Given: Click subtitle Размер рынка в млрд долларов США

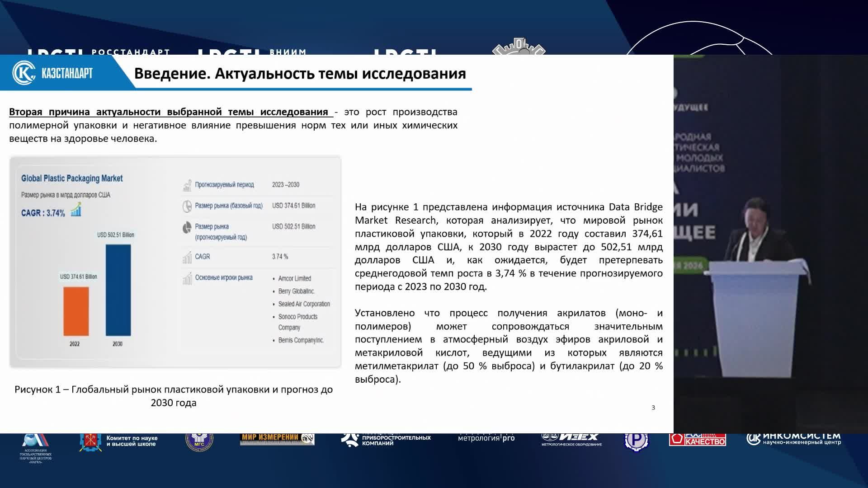Looking at the screenshot, I should pyautogui.click(x=66, y=195).
